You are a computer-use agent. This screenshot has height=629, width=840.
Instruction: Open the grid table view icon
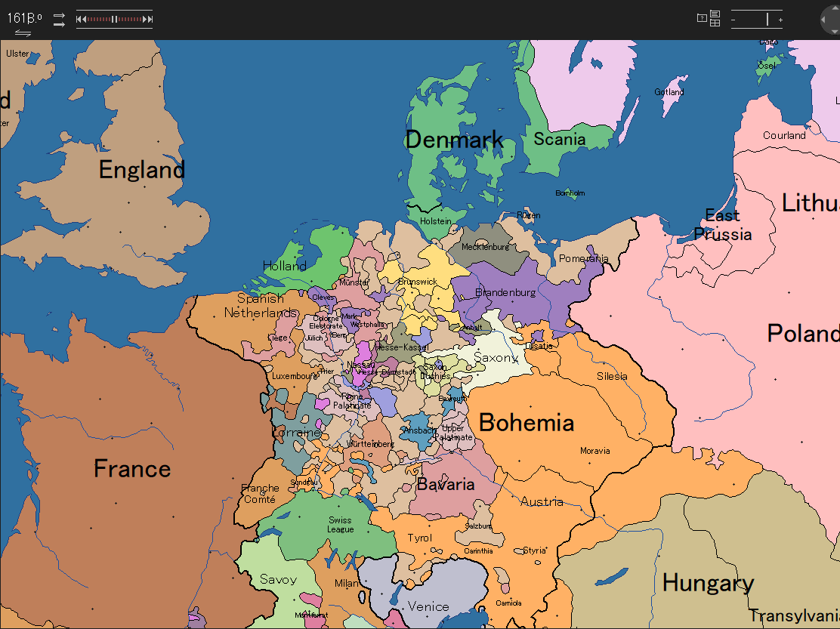(x=715, y=23)
